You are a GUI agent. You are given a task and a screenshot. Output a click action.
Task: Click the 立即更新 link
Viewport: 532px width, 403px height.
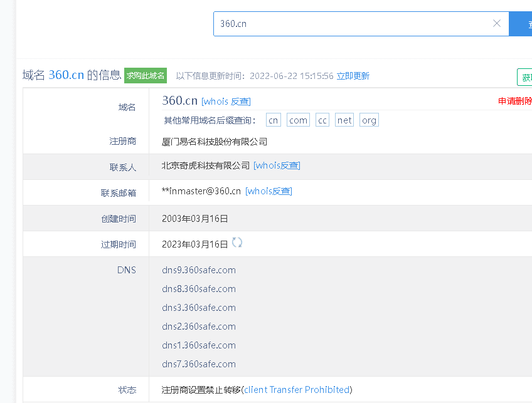pyautogui.click(x=353, y=76)
